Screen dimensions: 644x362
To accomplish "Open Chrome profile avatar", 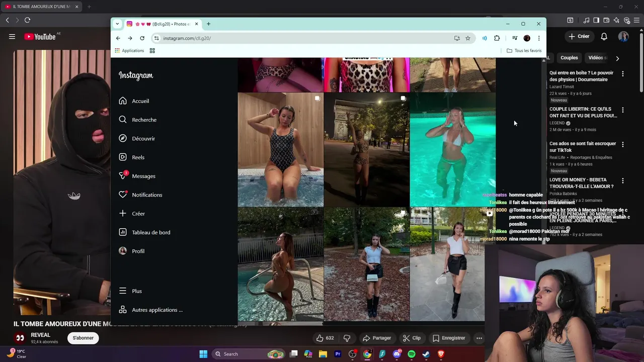I will tap(527, 38).
